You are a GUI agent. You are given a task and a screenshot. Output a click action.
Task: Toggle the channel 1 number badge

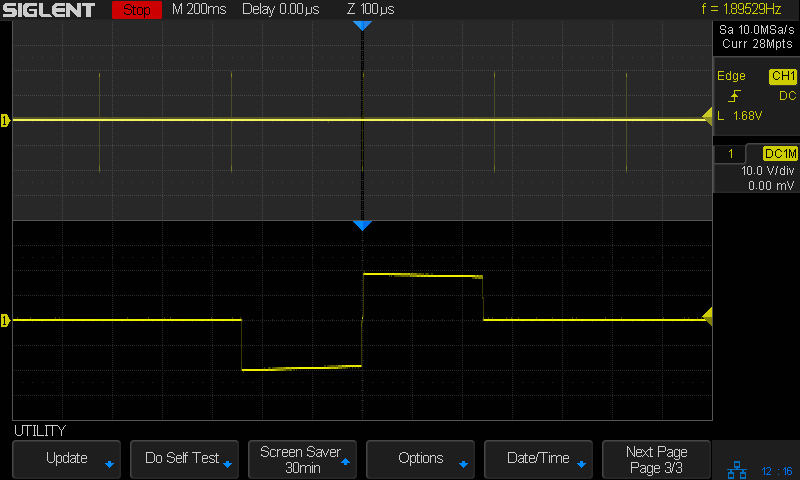tap(732, 154)
